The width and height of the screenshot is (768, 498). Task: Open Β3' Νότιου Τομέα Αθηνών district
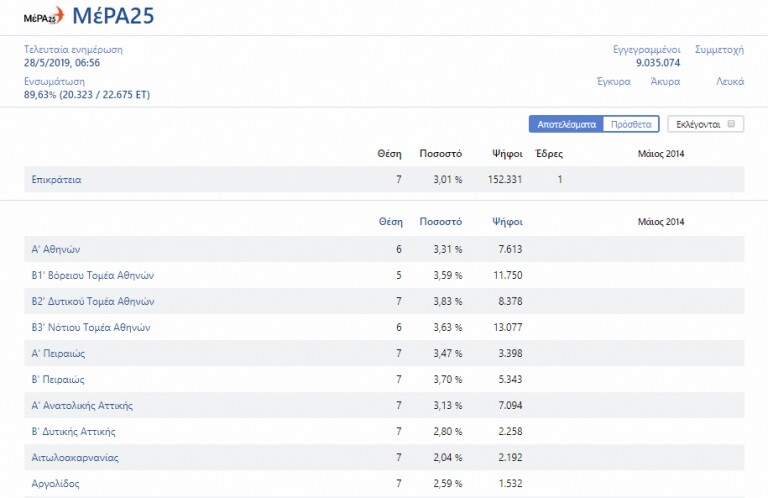click(x=91, y=327)
